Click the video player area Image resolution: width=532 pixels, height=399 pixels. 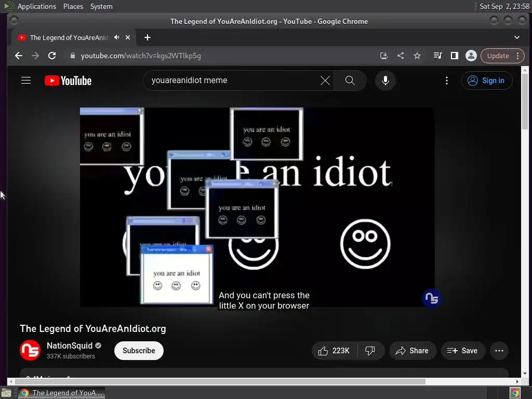257,207
